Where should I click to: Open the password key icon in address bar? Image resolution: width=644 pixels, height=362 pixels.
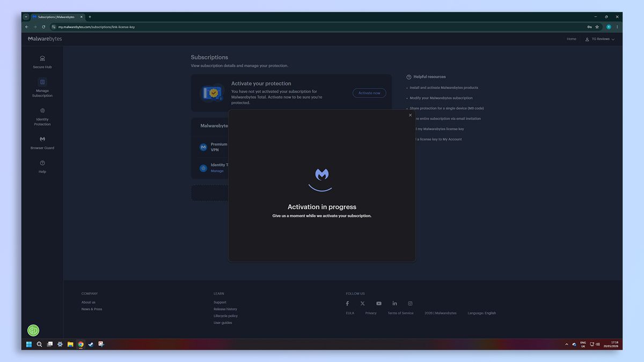(x=589, y=27)
